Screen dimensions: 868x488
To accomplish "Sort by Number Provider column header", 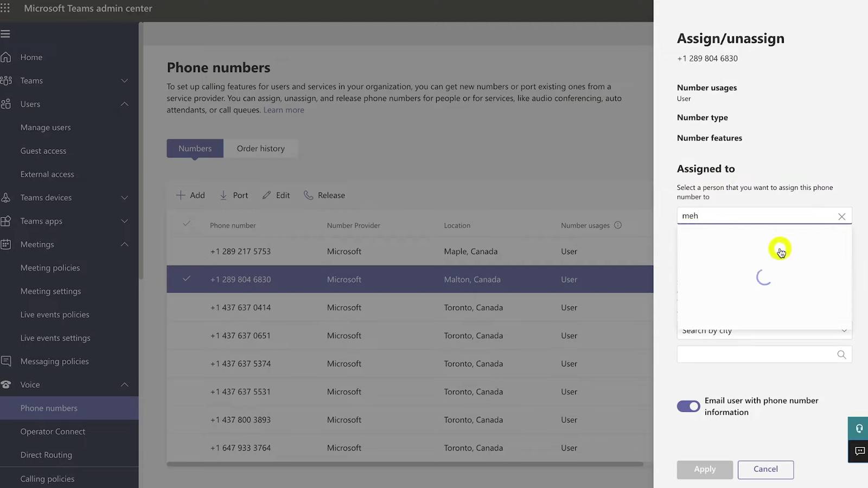I will (353, 226).
